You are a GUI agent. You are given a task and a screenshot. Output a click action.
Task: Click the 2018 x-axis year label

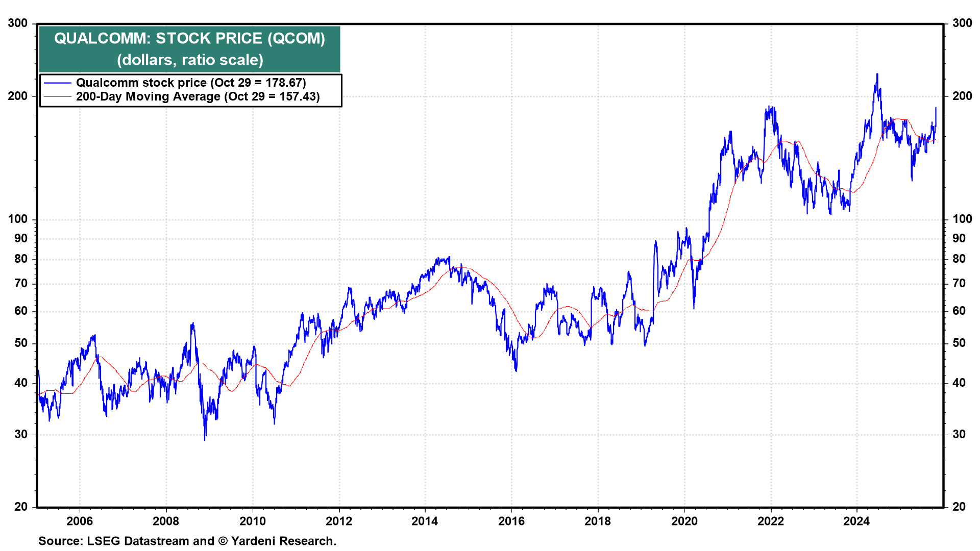(x=597, y=521)
